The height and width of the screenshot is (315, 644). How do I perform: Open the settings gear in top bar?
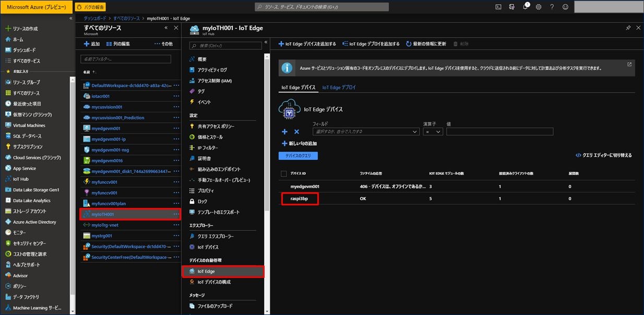click(539, 7)
